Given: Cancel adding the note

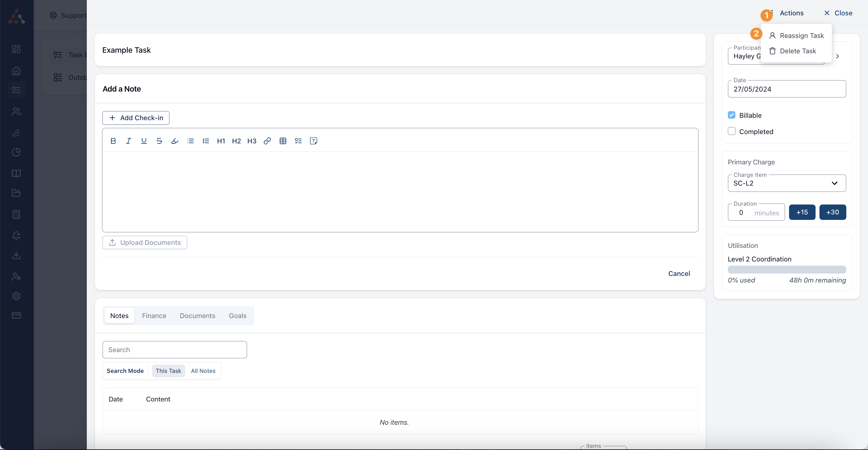Looking at the screenshot, I should click(x=679, y=273).
